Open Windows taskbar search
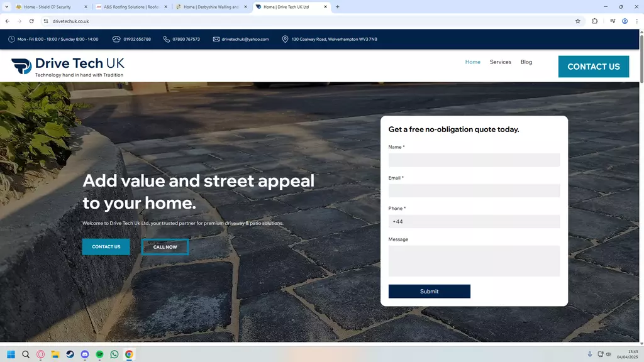This screenshot has height=362, width=644. tap(26, 354)
